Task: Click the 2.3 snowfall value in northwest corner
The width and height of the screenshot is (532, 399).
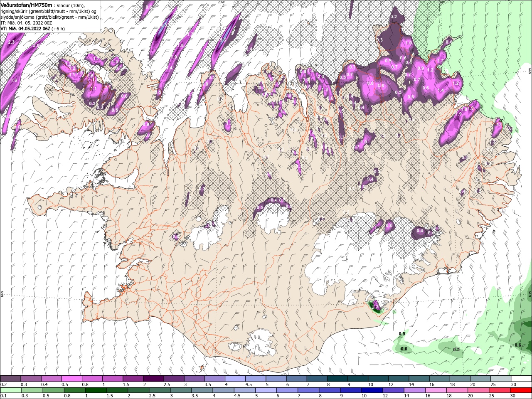Action: coord(11,42)
